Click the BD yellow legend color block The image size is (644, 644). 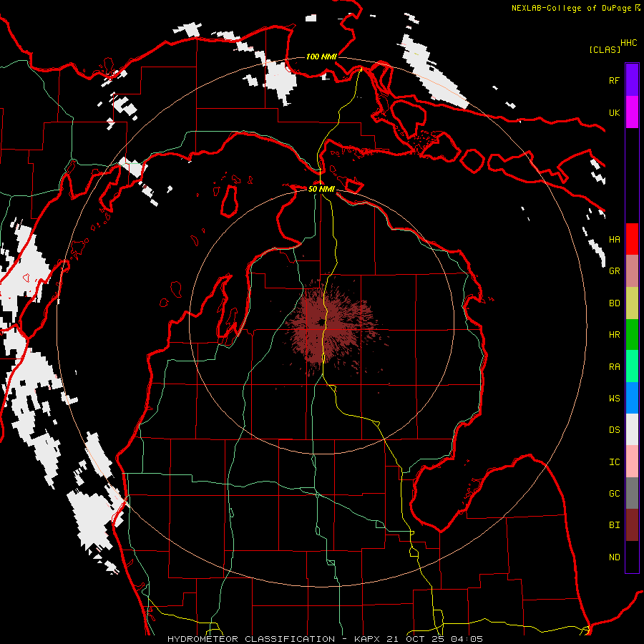(632, 303)
